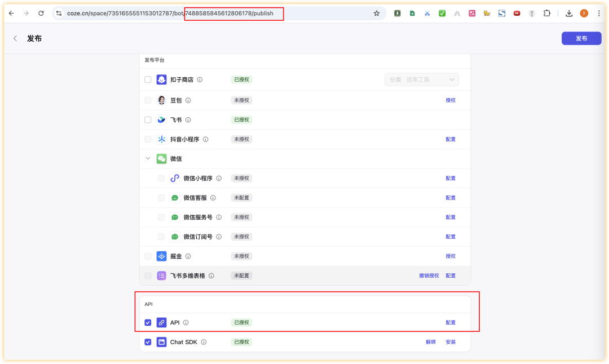Click 配置 link for 微信小程序
This screenshot has width=609, height=364.
(x=451, y=178)
